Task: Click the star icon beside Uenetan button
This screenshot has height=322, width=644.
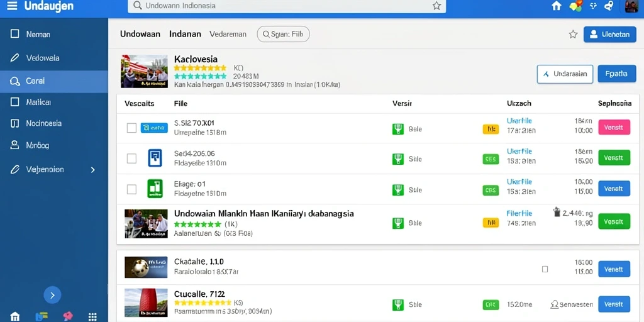Action: [573, 35]
